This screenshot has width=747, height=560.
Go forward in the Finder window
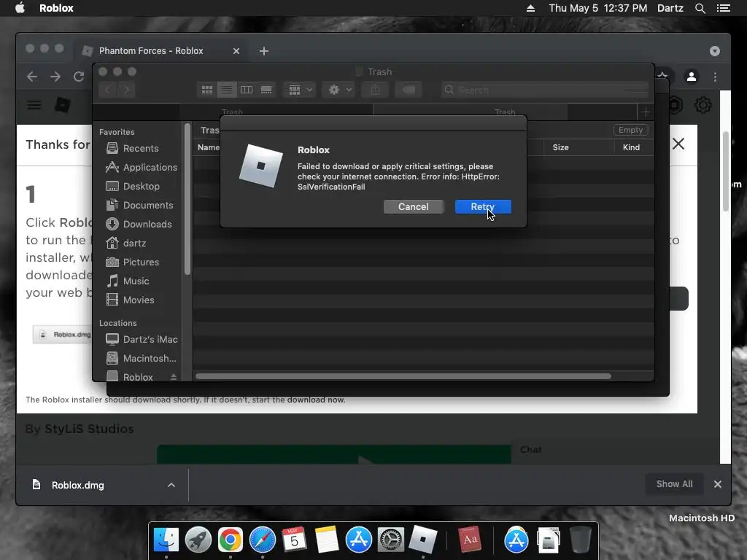tap(126, 90)
